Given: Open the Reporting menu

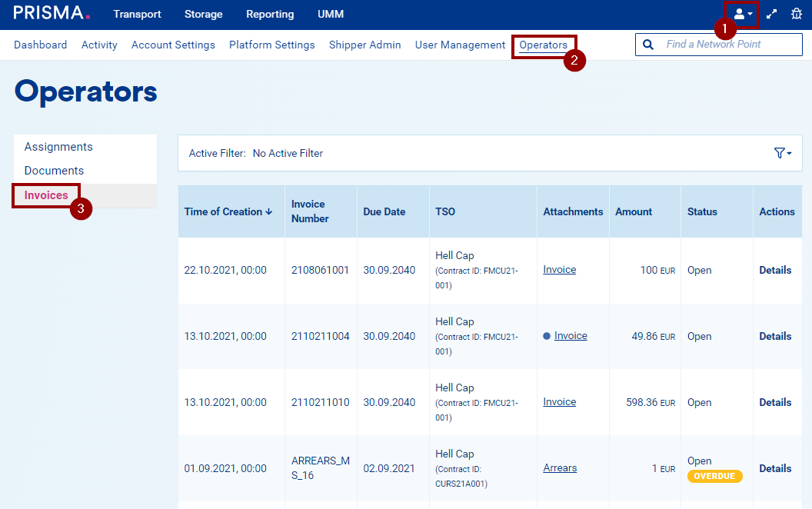Looking at the screenshot, I should (270, 14).
